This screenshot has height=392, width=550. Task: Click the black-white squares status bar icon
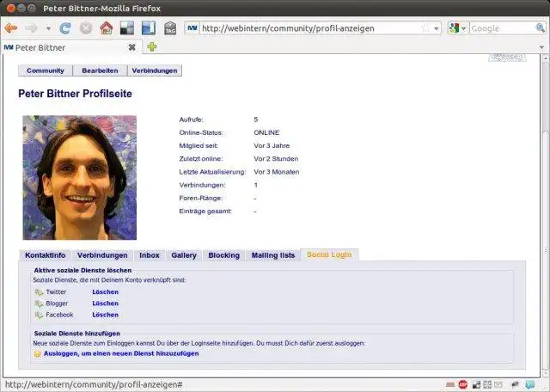pos(476,384)
